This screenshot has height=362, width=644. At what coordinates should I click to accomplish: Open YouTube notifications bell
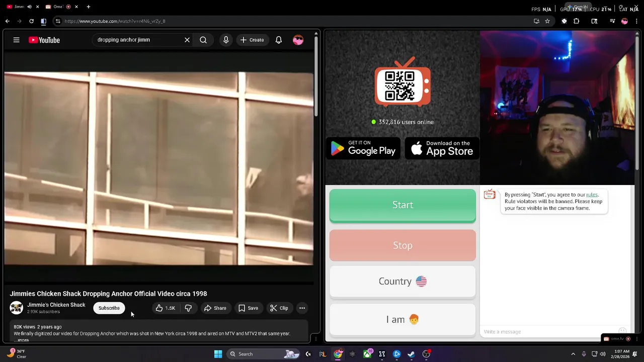point(279,40)
